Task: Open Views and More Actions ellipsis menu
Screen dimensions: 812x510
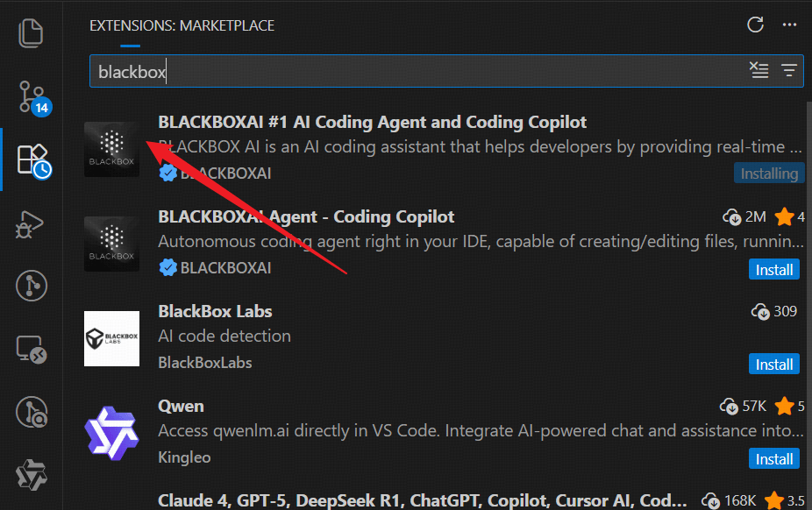Action: click(788, 25)
